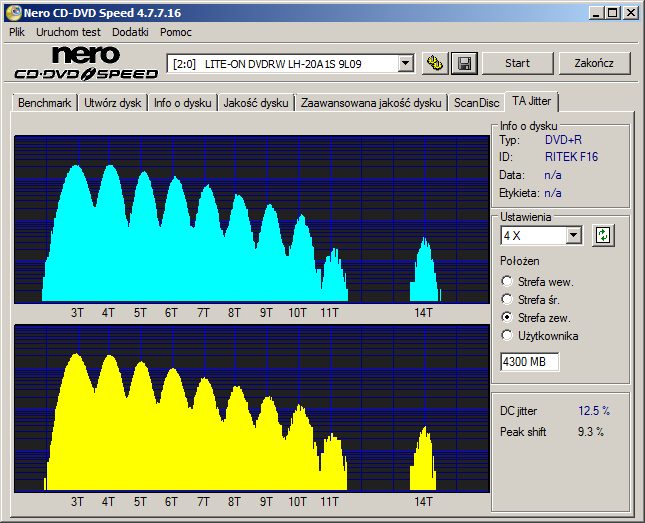Select the Strefa śr. radio button
645x523 pixels.
point(507,299)
